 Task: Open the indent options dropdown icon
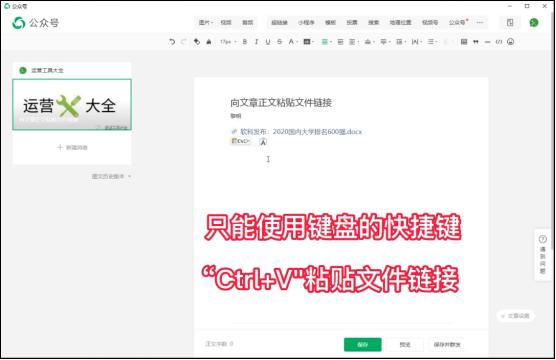(353, 42)
